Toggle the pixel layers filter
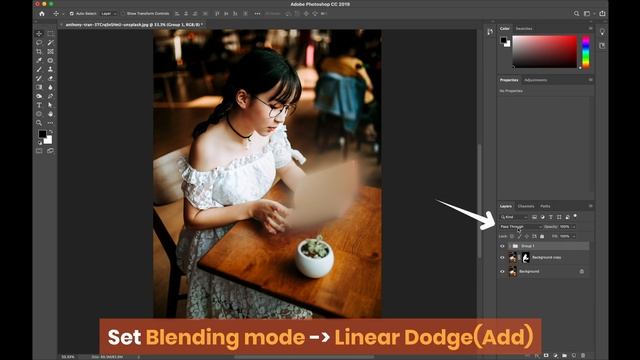This screenshot has height=360, width=640. click(534, 217)
